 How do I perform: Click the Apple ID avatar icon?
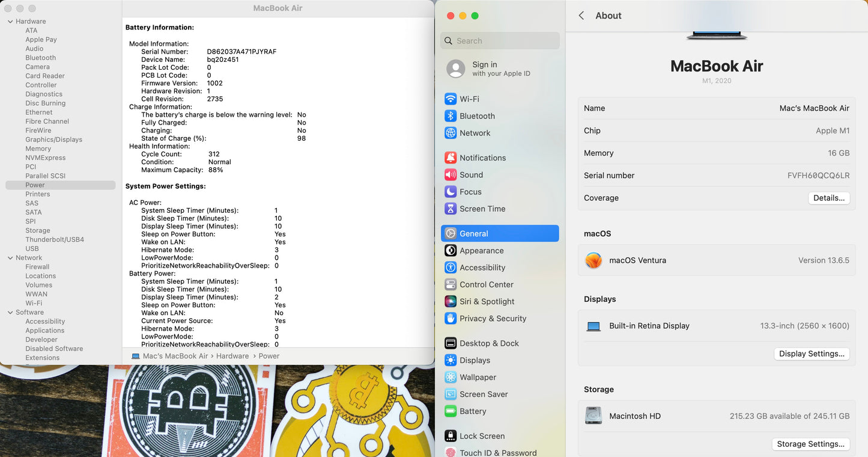tap(456, 69)
